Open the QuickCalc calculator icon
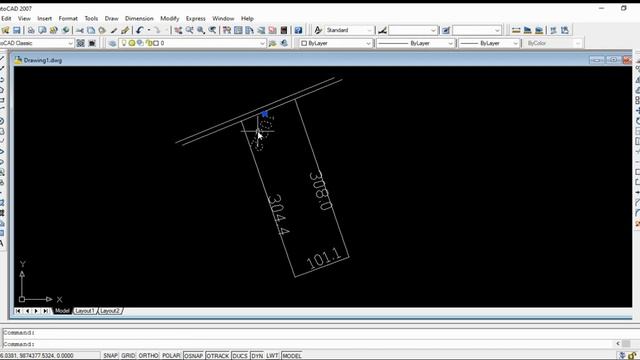This screenshot has width=640, height=360. pos(284,30)
